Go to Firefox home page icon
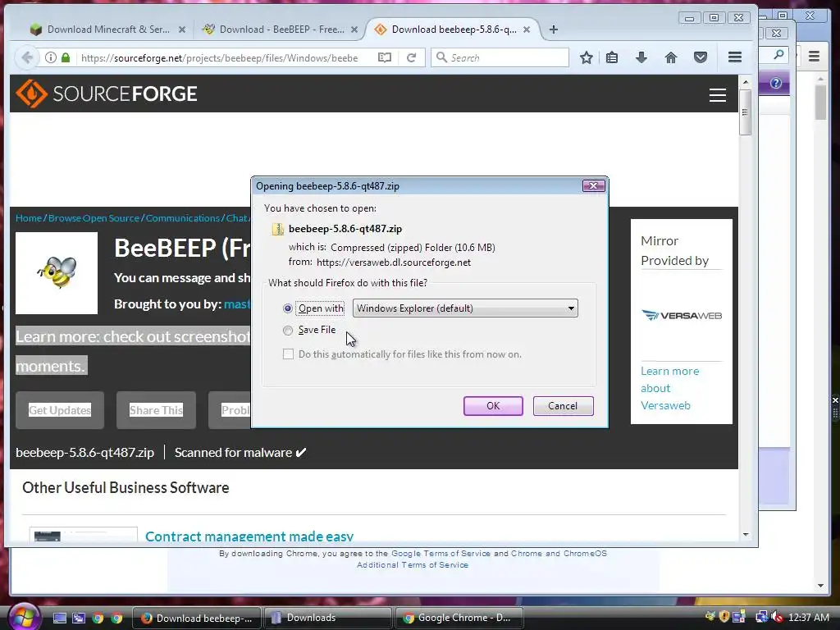840x630 pixels. tap(671, 58)
